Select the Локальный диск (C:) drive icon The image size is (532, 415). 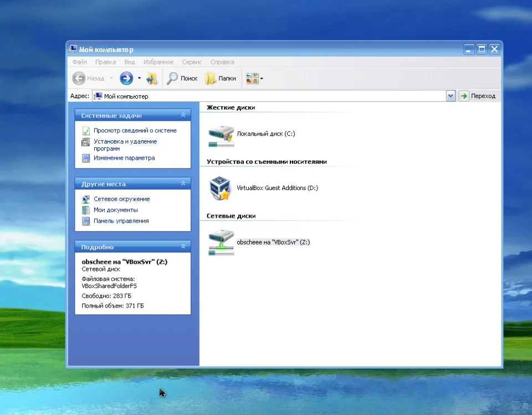tap(221, 136)
